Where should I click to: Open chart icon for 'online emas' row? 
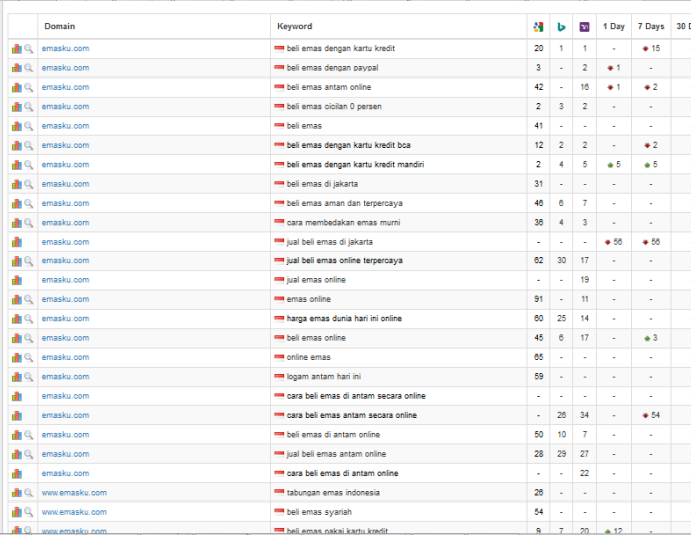[x=17, y=357]
